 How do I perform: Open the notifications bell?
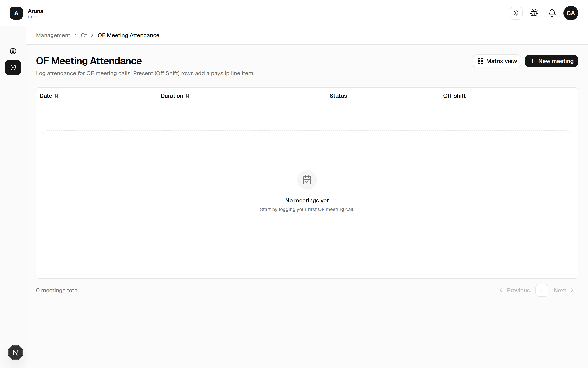point(552,13)
